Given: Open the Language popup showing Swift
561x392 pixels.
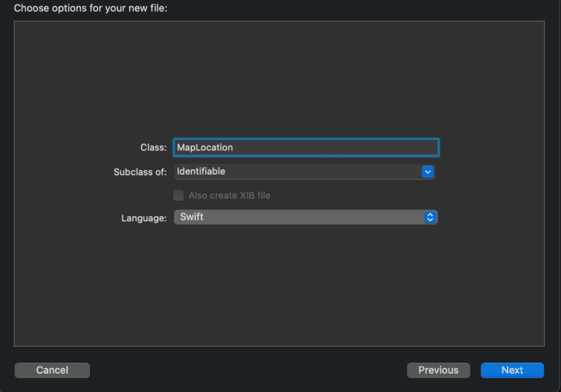Looking at the screenshot, I should tap(305, 217).
